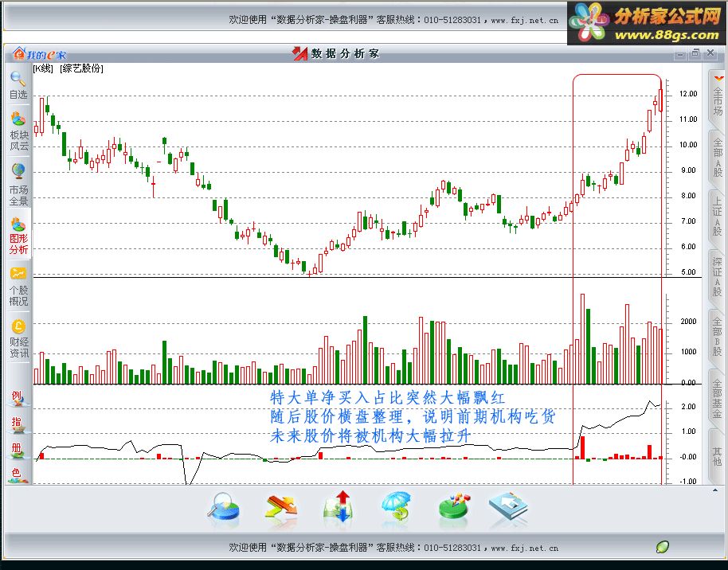Select the 其他 tab on the right
Screen dimensions: 728x570
[718, 456]
